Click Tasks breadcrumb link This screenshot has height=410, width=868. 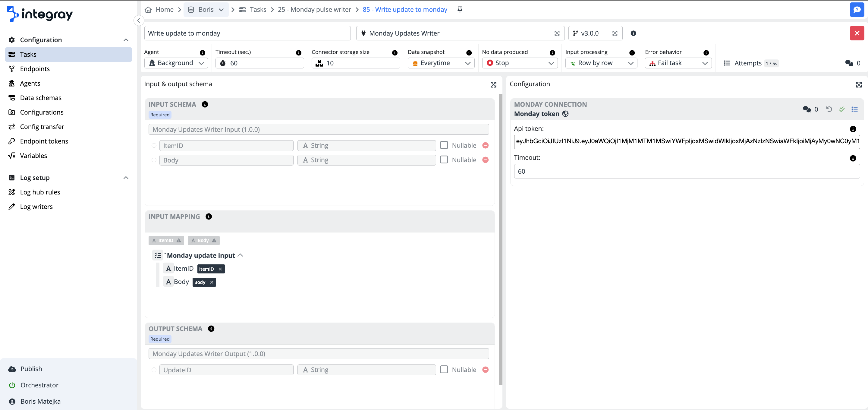pyautogui.click(x=258, y=9)
